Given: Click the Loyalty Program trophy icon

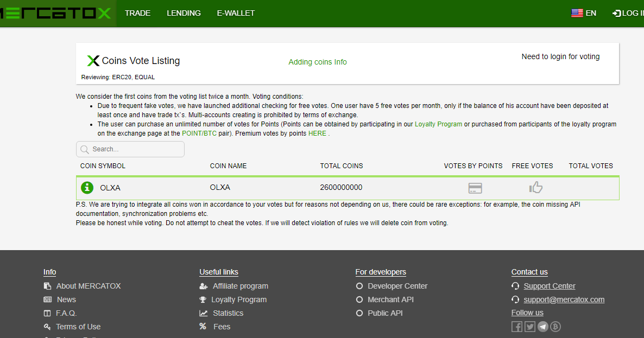Looking at the screenshot, I should [x=203, y=300].
